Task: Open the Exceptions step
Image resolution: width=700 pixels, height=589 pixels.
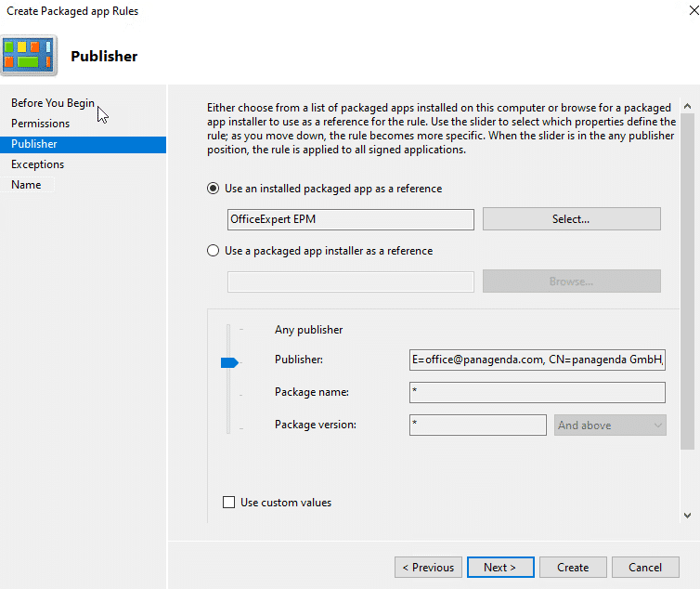Action: (37, 164)
